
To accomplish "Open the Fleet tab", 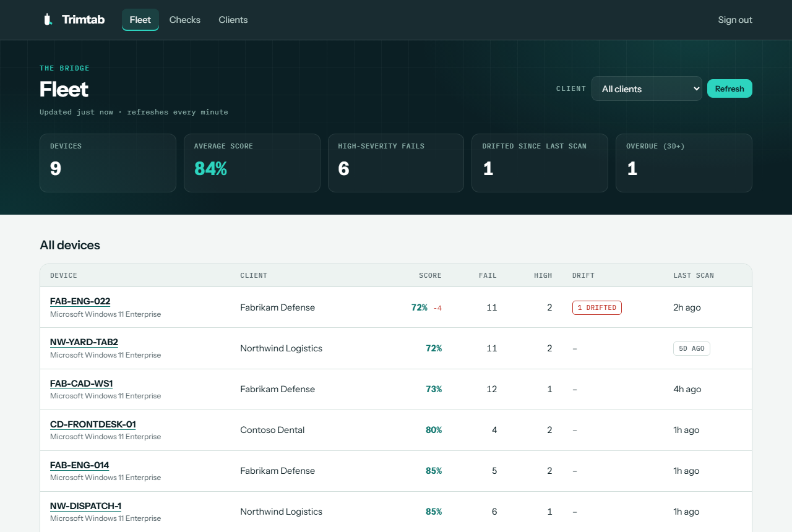I will 140,20.
